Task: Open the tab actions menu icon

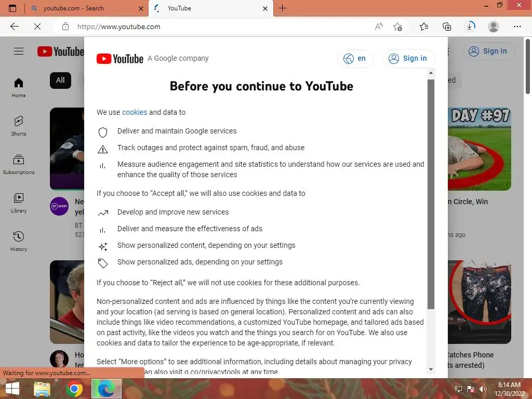Action: tap(12, 8)
